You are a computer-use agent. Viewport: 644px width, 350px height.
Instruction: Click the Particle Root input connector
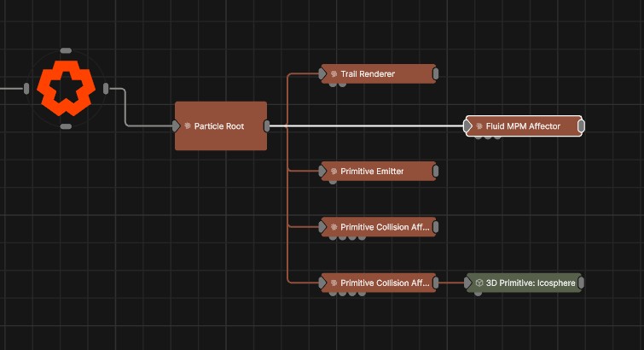[176, 125]
